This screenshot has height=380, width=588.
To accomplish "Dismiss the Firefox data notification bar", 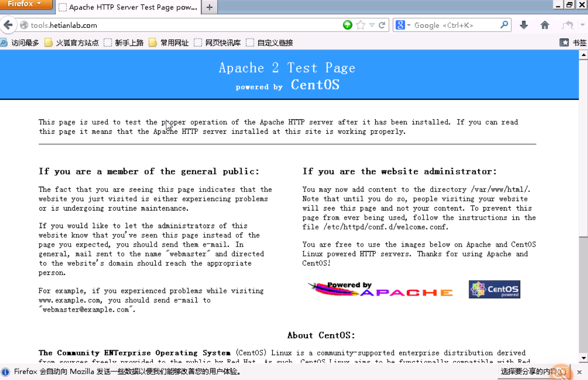I will pos(579,372).
